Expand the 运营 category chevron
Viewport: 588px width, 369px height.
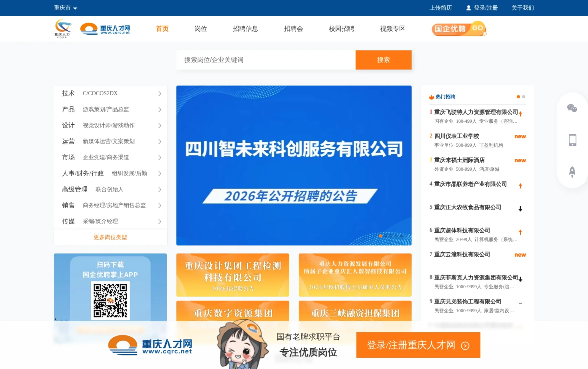160,142
